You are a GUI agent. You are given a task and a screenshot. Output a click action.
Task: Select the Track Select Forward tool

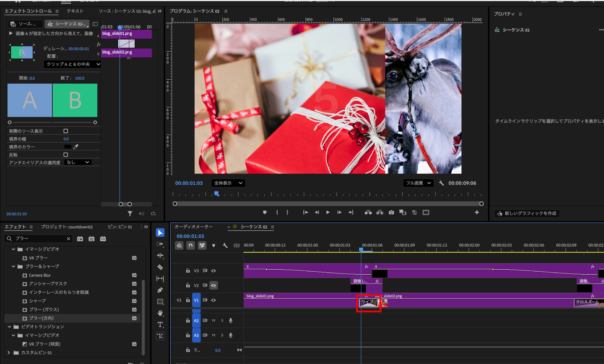click(160, 244)
